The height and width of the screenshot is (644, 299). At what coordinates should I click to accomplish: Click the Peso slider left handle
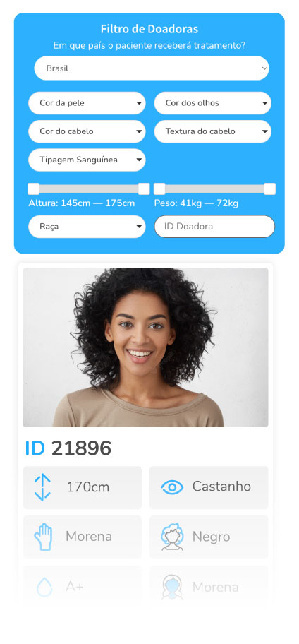[x=159, y=189]
